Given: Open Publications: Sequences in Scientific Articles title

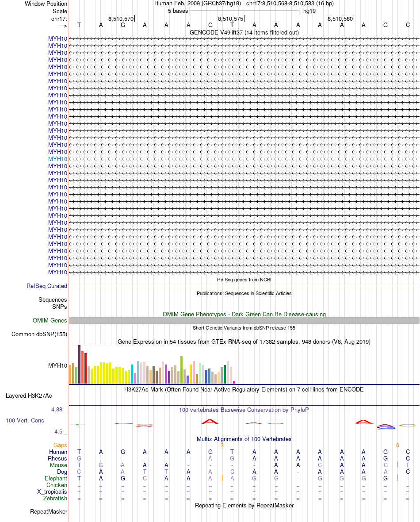Looking at the screenshot, I should pos(244,293).
